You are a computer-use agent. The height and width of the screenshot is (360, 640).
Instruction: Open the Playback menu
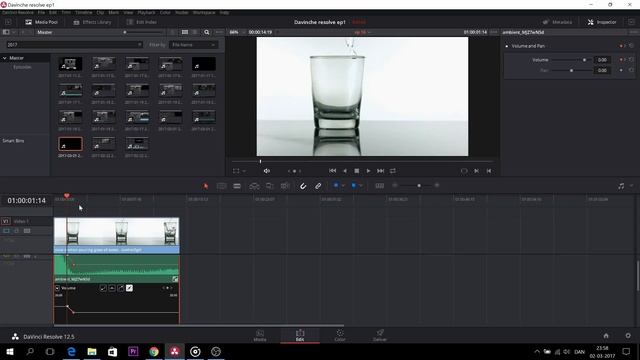[146, 13]
